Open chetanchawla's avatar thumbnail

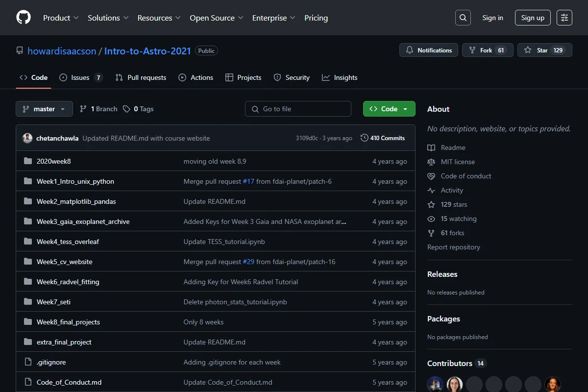point(27,138)
